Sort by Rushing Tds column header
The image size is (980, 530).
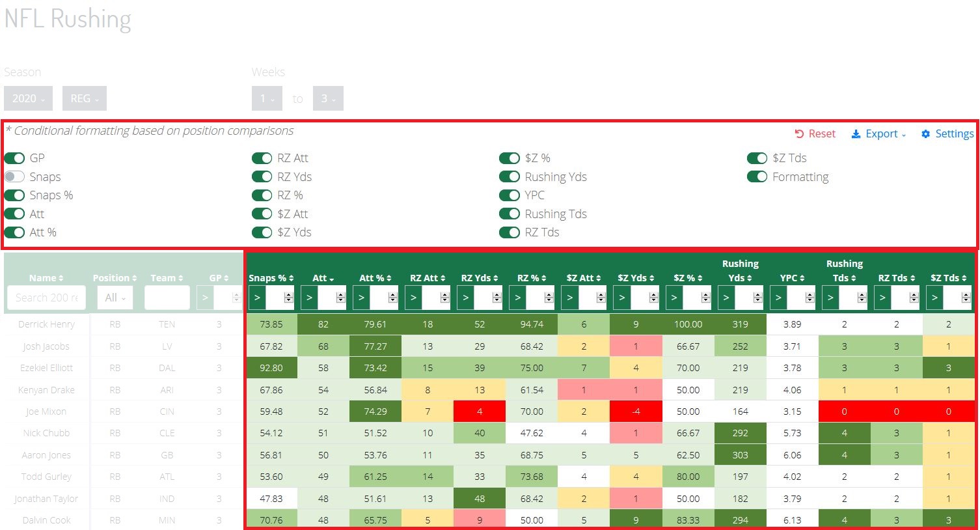[x=845, y=271]
